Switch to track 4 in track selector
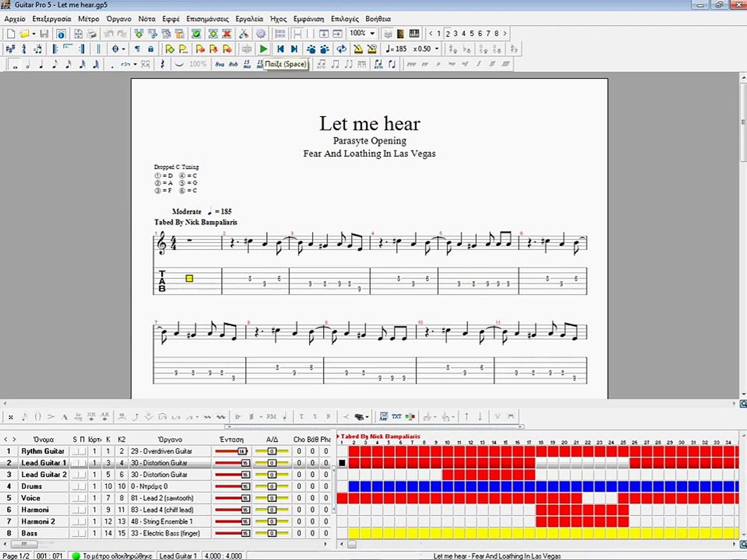 tap(464, 34)
